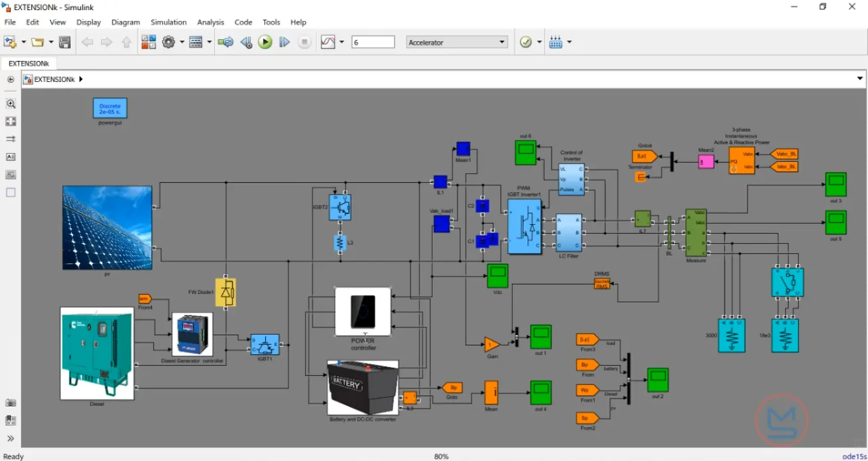
Task: Select the Zoom tool in left palette
Action: click(11, 104)
